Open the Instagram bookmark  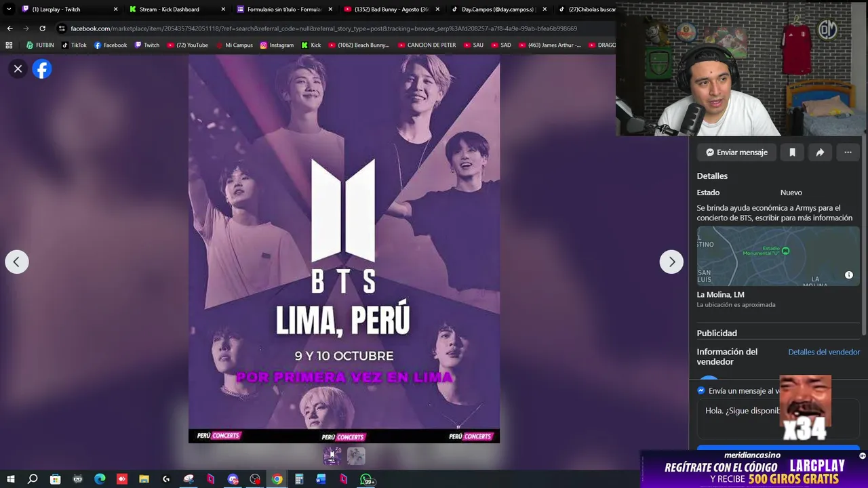(x=277, y=45)
